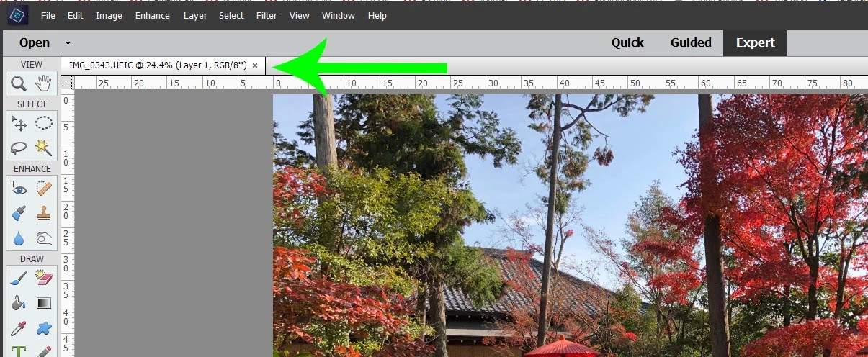The image size is (868, 357).
Task: Select the Elliptical Marquee tool
Action: [44, 123]
